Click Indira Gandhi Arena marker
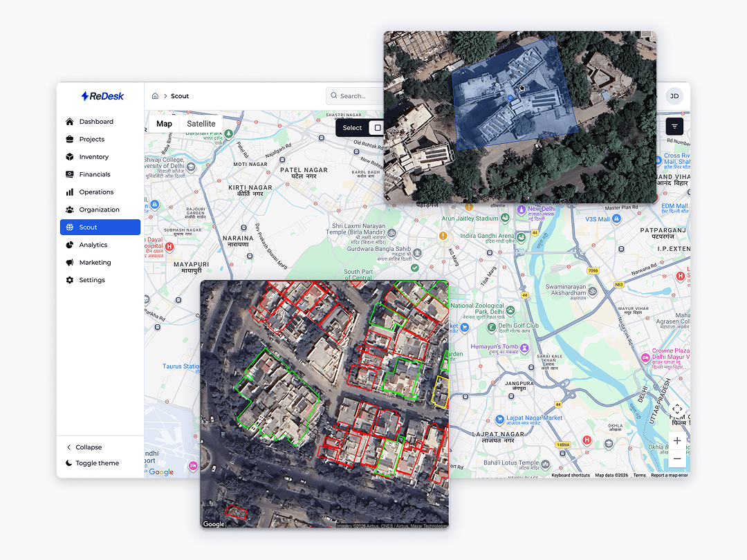The height and width of the screenshot is (560, 747). click(x=522, y=236)
